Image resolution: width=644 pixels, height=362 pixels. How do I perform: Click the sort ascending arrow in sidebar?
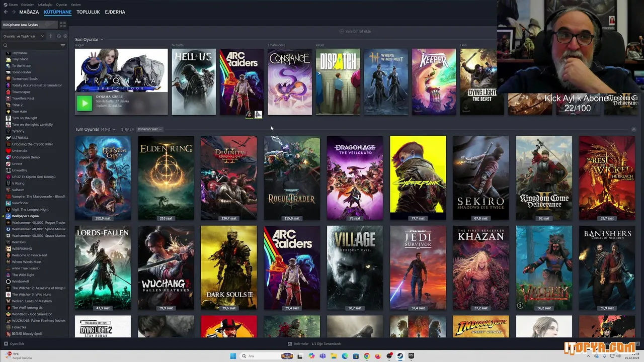pyautogui.click(x=50, y=36)
